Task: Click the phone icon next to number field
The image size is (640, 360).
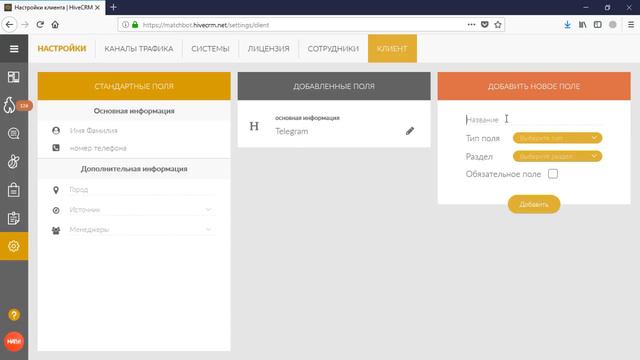Action: point(56,148)
